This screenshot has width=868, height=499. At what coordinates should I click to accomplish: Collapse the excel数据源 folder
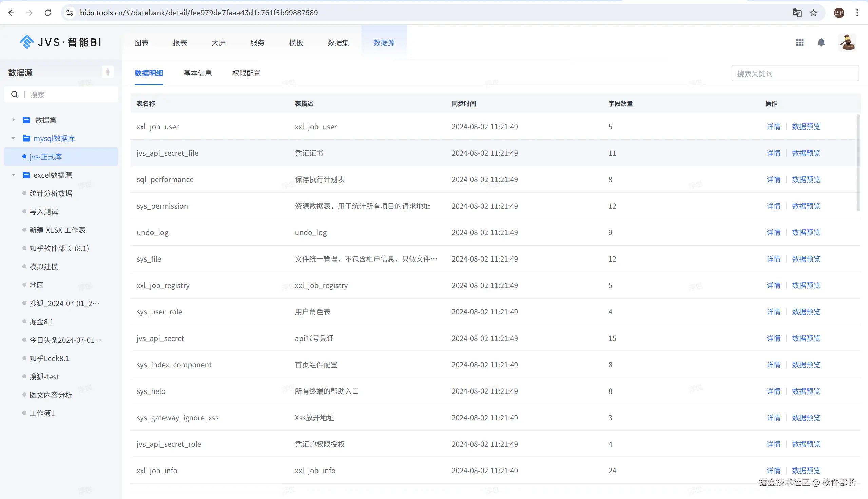[13, 175]
